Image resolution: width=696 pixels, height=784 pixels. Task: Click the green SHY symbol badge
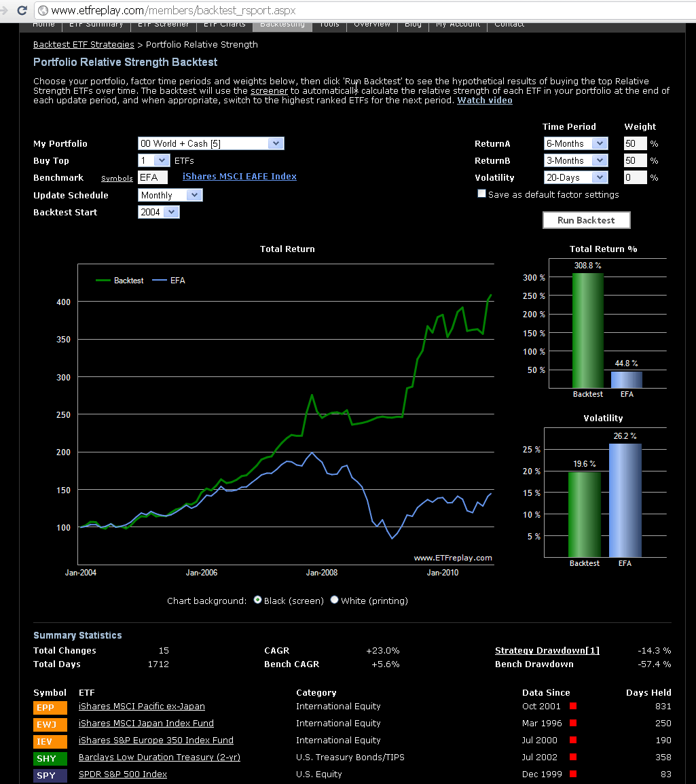[50, 759]
